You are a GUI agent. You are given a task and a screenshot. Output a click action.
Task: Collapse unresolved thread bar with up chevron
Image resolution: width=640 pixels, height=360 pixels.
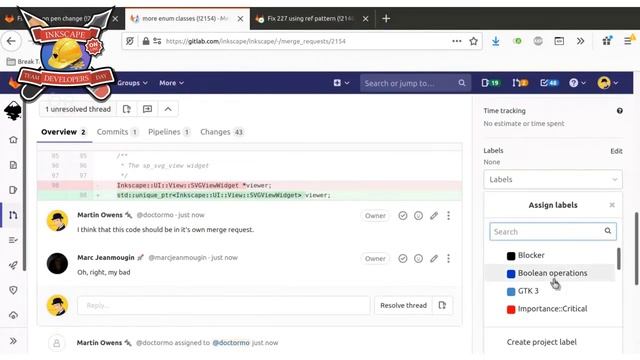[168, 109]
